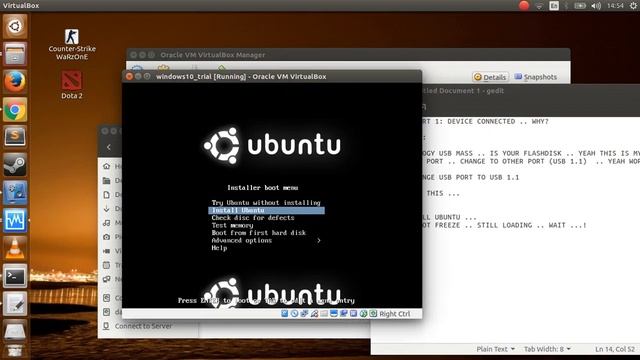640x360 pixels.
Task: Click the display indicator in VM status bar
Action: 334,313
